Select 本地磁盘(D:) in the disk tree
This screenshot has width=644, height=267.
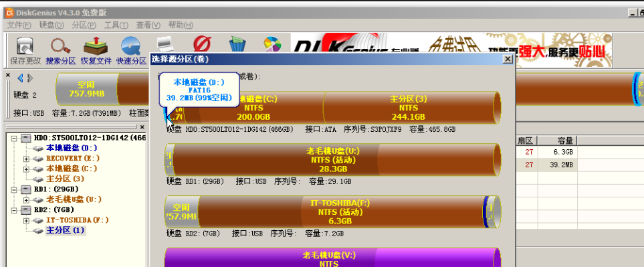(x=72, y=148)
